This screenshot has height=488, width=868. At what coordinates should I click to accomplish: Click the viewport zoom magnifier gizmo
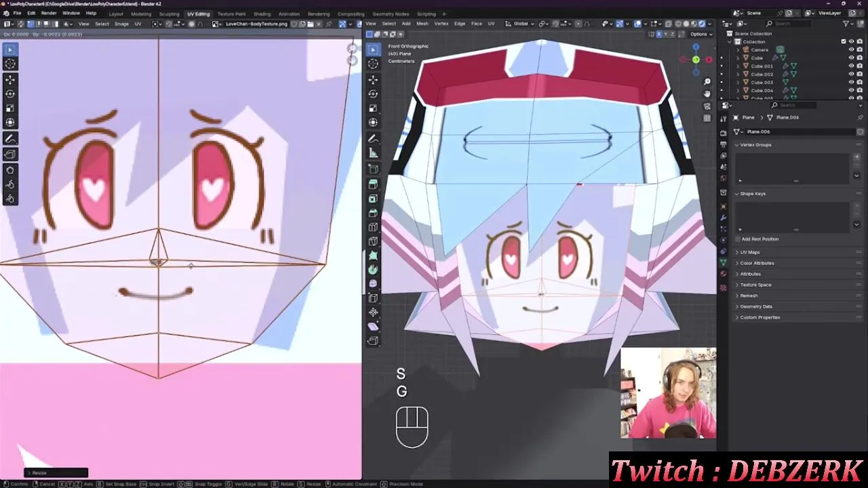pyautogui.click(x=707, y=81)
